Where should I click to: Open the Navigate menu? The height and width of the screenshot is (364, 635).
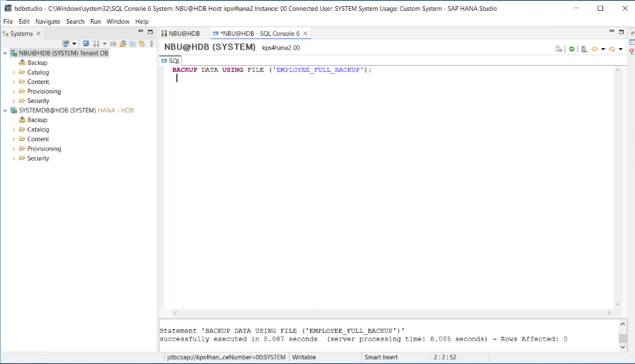coord(47,22)
